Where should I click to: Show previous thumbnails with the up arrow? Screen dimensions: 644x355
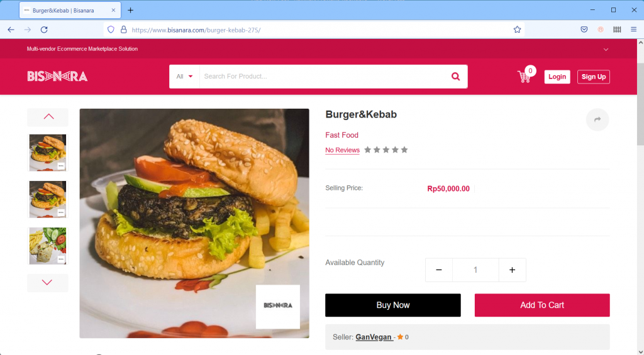[48, 117]
